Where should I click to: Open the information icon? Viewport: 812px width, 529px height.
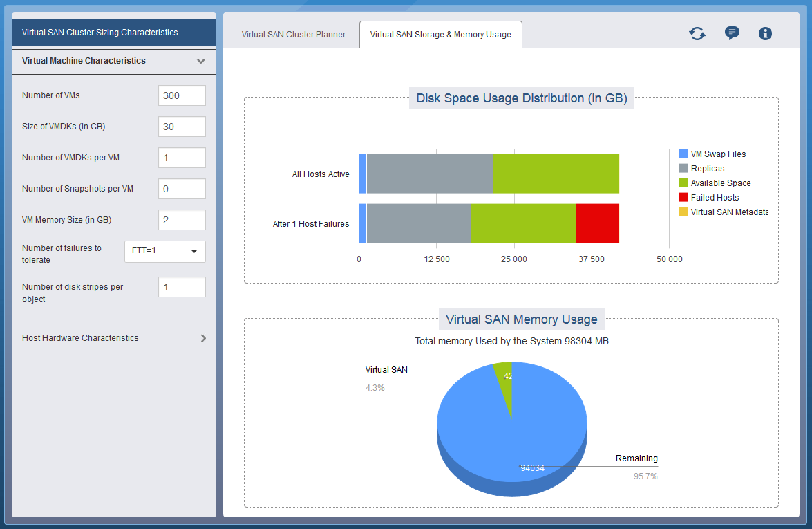(765, 34)
